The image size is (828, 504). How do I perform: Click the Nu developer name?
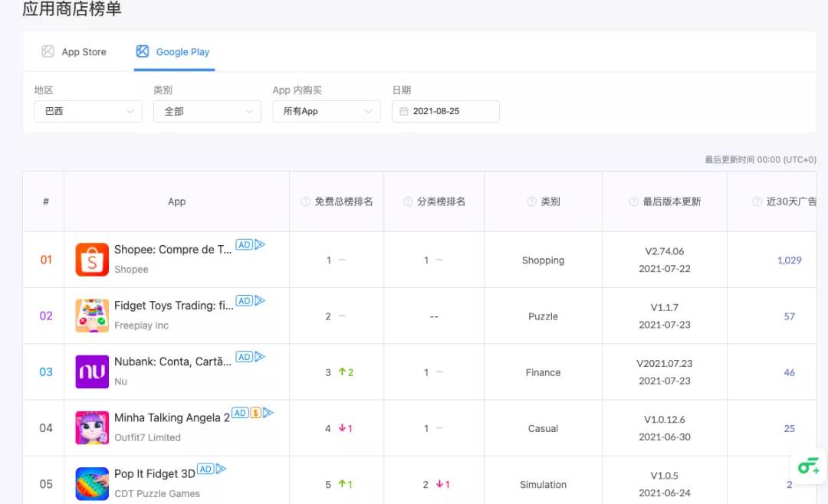[x=121, y=381]
